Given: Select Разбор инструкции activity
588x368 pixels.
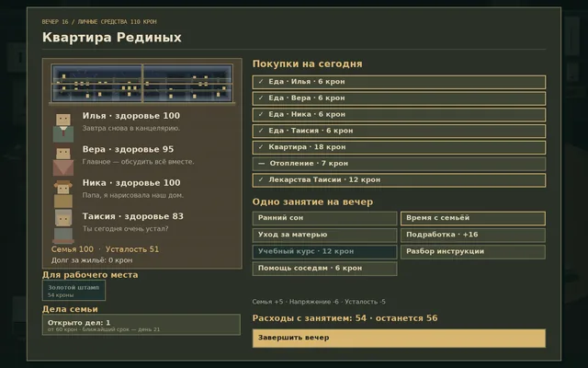Looking at the screenshot, I should pos(473,252).
